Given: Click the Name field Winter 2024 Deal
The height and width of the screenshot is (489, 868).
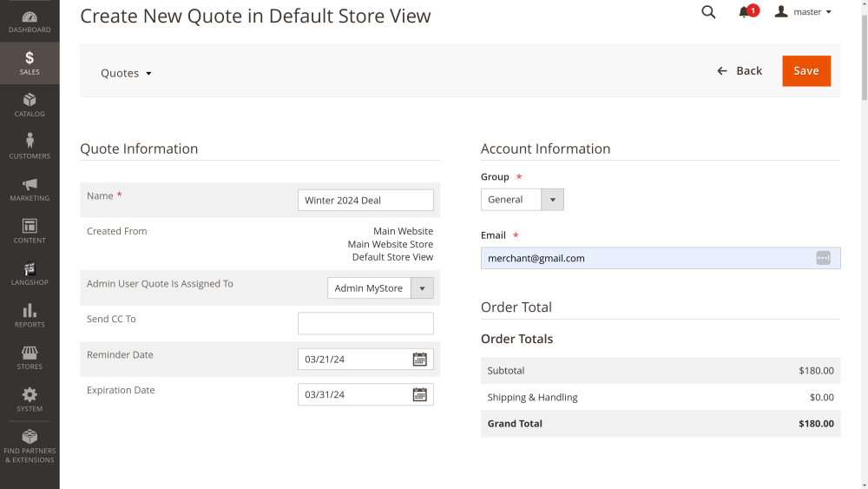Looking at the screenshot, I should 365,201.
